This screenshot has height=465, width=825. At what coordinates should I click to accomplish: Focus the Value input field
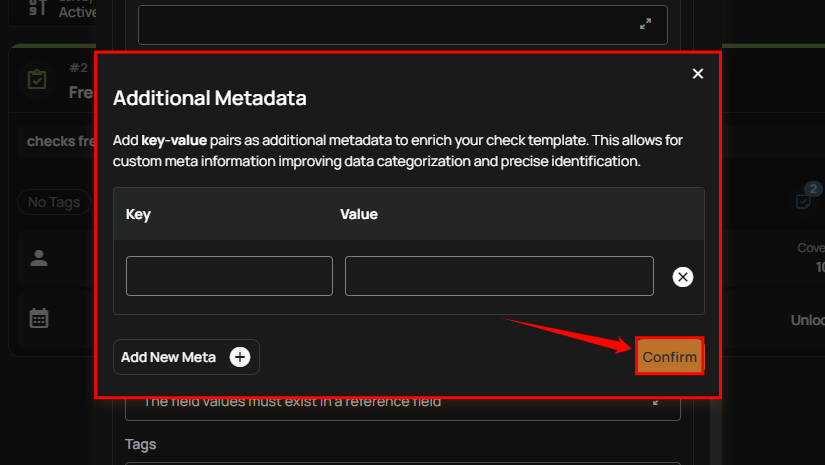click(499, 276)
